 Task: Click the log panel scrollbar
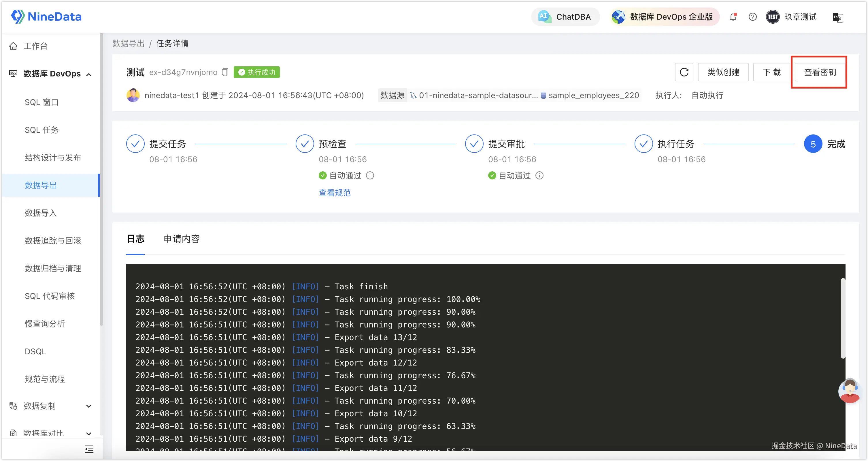(843, 318)
